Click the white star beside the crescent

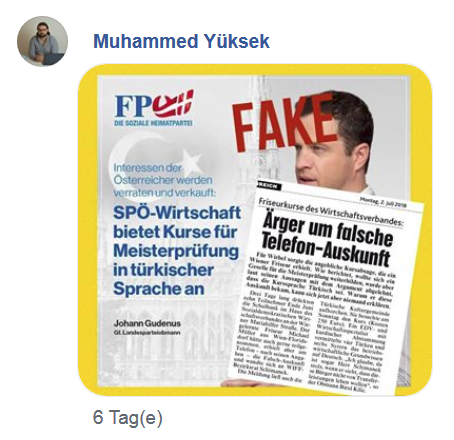[x=189, y=163]
